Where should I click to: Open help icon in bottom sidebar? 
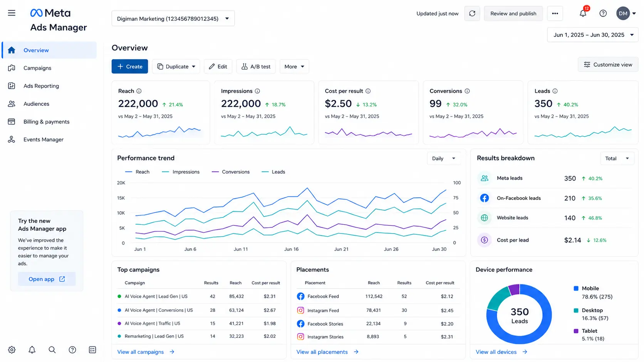72,350
